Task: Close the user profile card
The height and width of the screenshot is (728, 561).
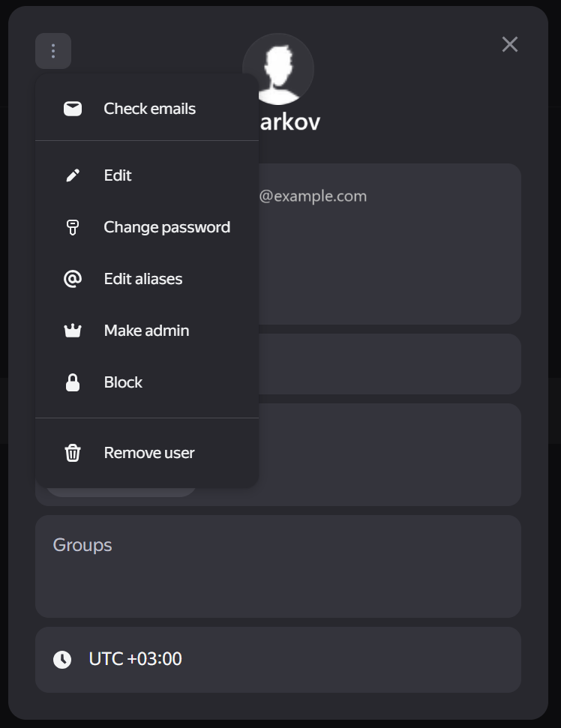Action: [510, 44]
